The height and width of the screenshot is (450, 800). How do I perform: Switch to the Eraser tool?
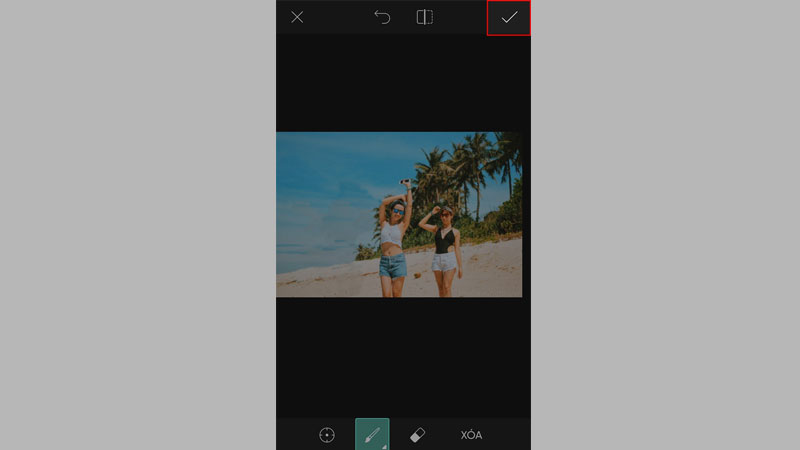click(x=418, y=435)
